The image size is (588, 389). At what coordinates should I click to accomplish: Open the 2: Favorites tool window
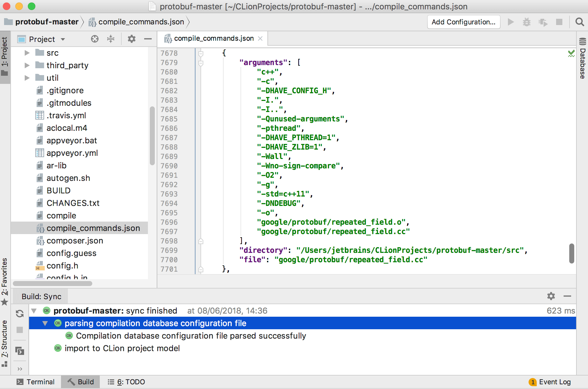tap(5, 281)
